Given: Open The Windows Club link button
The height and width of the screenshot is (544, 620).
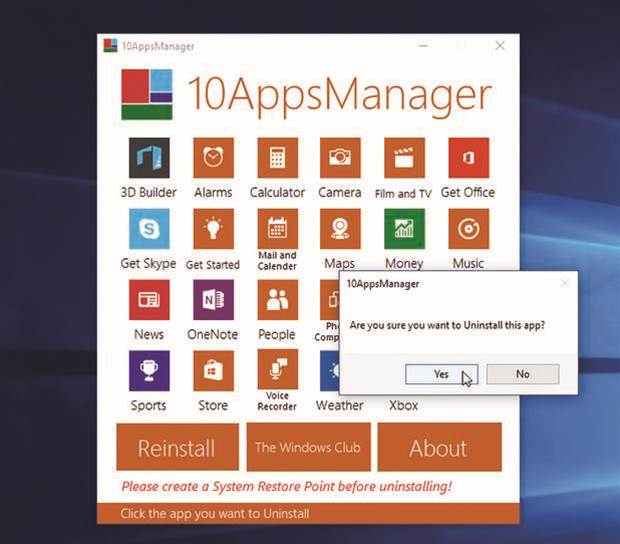Looking at the screenshot, I should point(308,447).
